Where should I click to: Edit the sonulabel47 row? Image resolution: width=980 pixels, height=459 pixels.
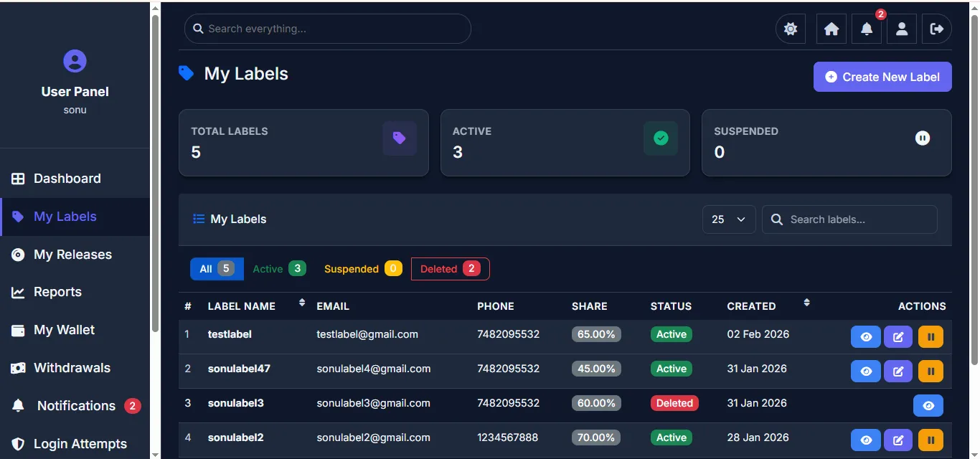[898, 371]
